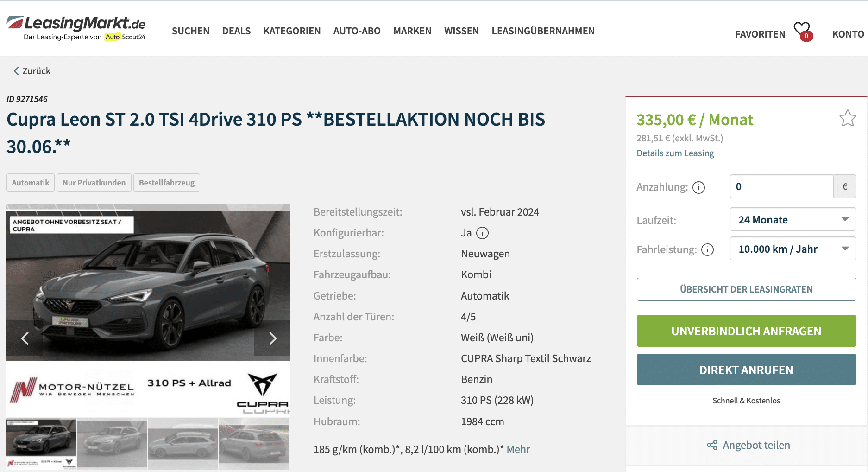The height and width of the screenshot is (472, 868).
Task: Click the vsl. Februar 2024 value
Action: click(x=500, y=212)
